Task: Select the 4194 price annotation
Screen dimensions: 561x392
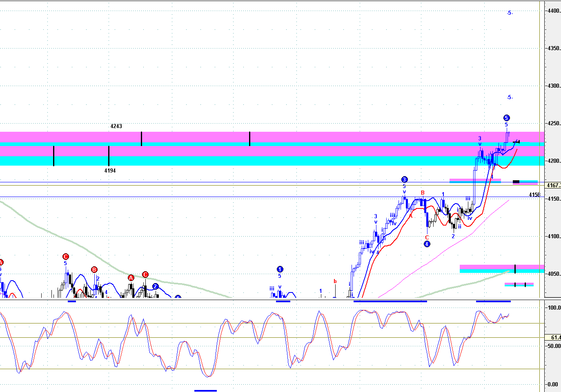Action: (x=110, y=171)
